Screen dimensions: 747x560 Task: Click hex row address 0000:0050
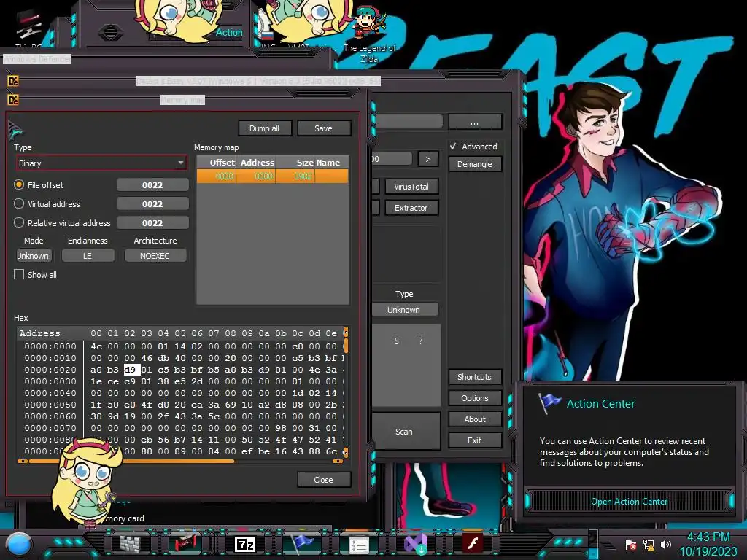click(50, 405)
